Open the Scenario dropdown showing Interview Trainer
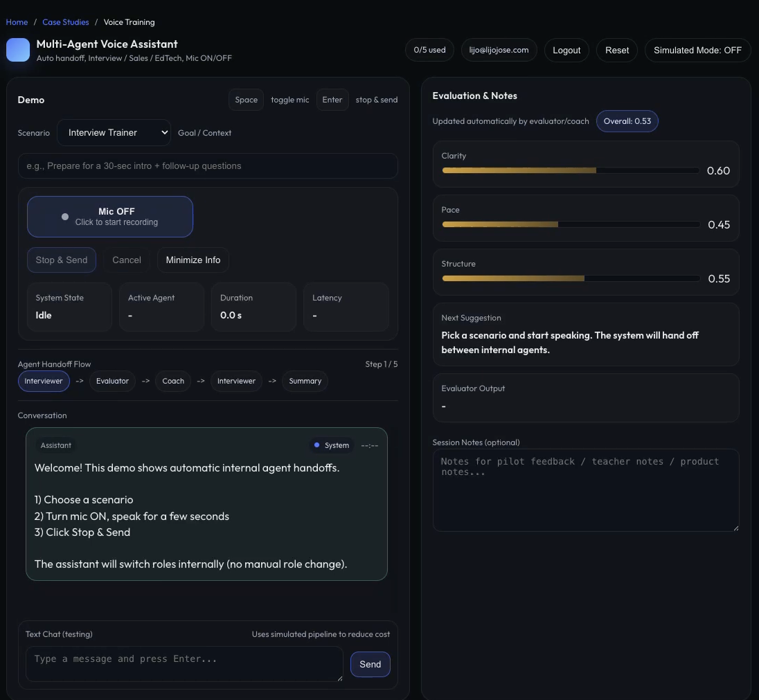Screen dimensions: 759x700 [x=114, y=132]
